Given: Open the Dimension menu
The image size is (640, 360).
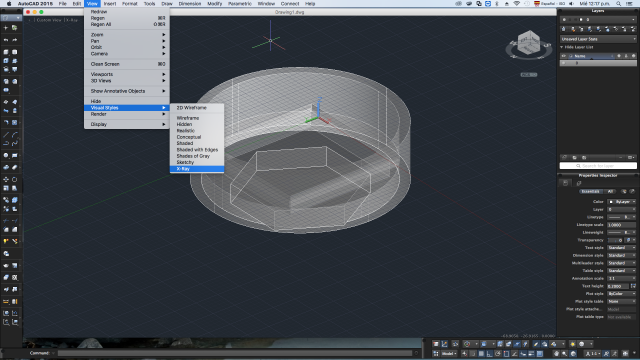Looking at the screenshot, I should tap(190, 4).
